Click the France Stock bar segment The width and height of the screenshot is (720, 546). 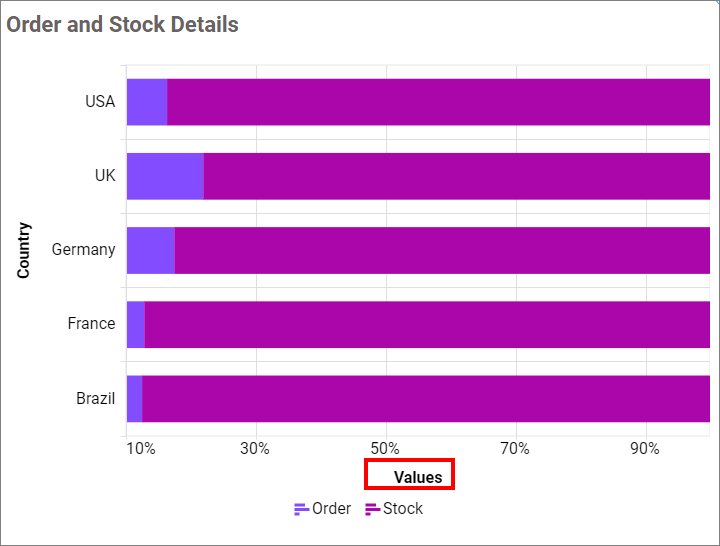tap(427, 324)
